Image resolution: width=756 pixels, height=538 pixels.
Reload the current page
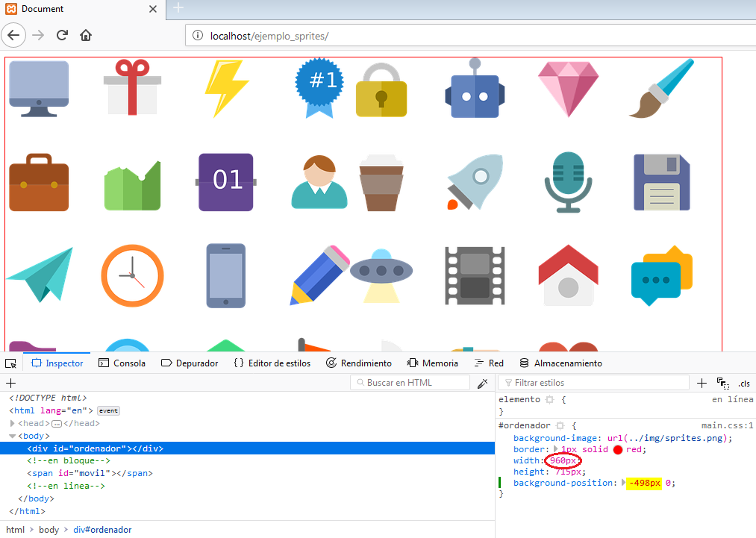[63, 35]
